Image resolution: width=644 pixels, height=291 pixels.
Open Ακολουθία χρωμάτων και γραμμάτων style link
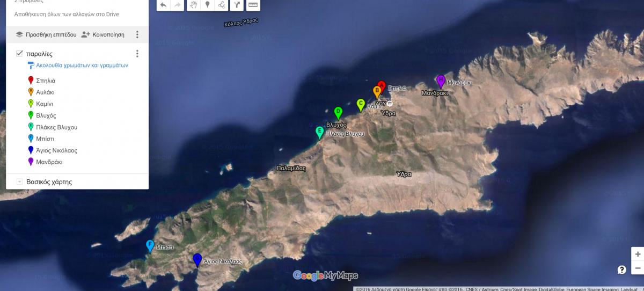78,66
